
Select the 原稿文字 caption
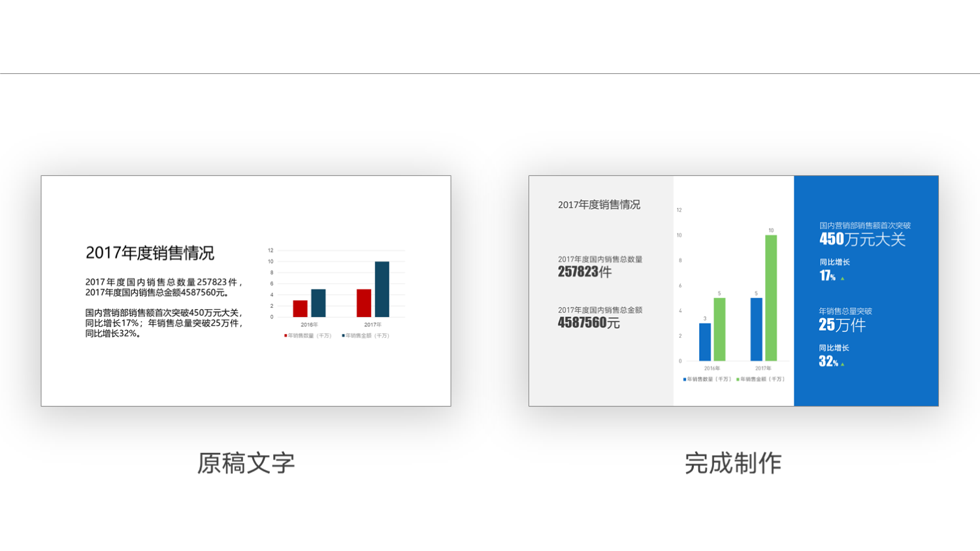tap(246, 463)
